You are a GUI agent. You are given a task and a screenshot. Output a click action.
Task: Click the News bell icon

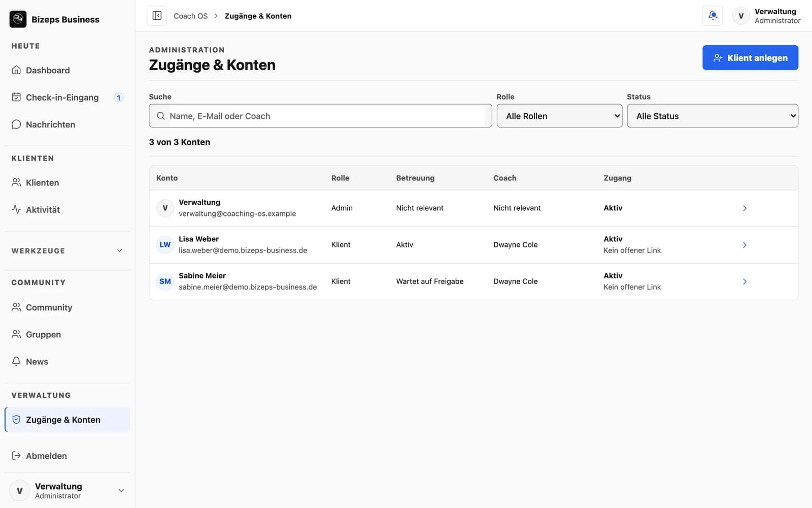click(x=16, y=361)
